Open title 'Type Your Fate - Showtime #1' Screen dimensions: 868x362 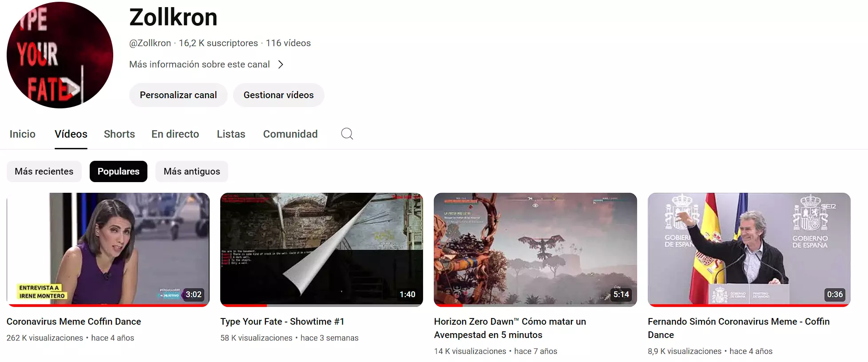pos(282,322)
